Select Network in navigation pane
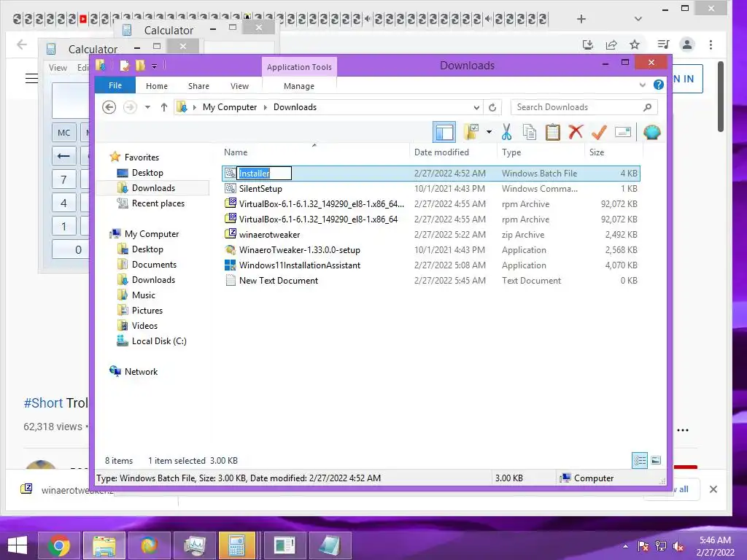The height and width of the screenshot is (560, 747). point(141,371)
